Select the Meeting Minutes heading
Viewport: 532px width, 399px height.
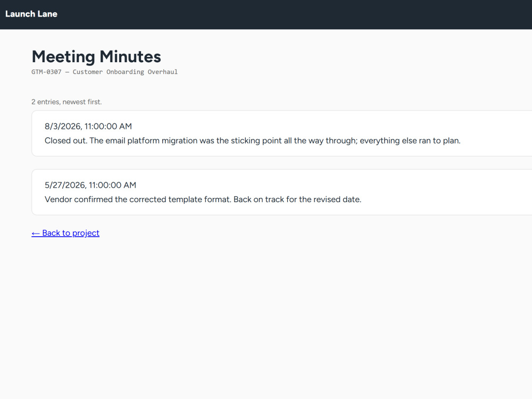[x=96, y=56]
